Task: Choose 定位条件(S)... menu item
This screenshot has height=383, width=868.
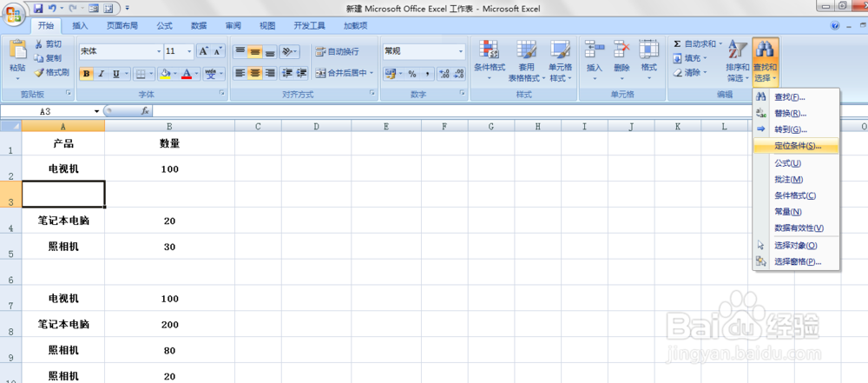Action: tap(796, 146)
